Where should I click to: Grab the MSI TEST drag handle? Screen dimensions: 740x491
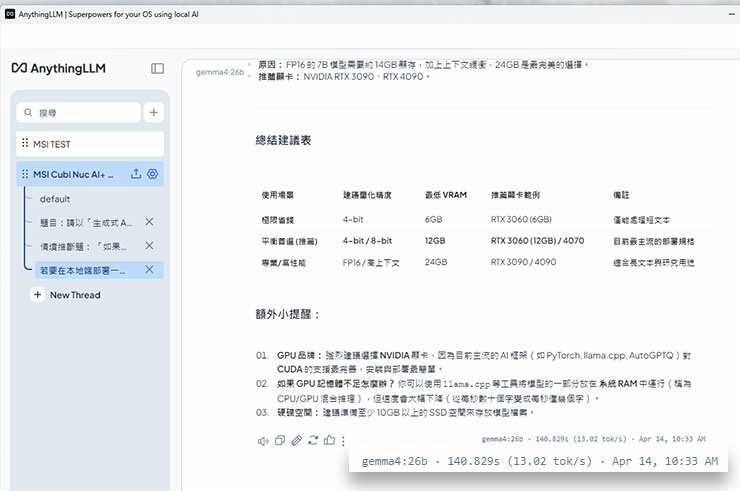click(25, 144)
